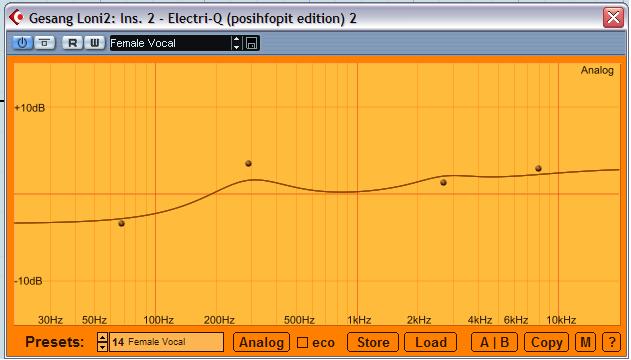Click the -10dB scale label
This screenshot has height=360, width=631.
[x=29, y=281]
